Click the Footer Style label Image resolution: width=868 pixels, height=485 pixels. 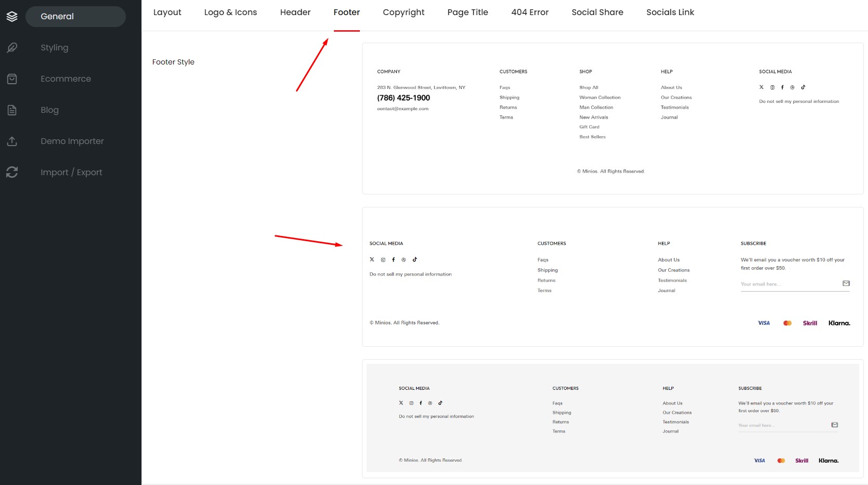(173, 62)
